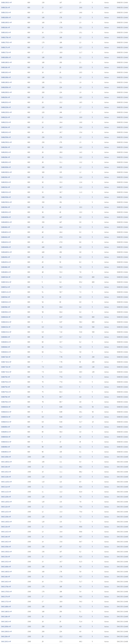The width and height of the screenshot is (129, 644).
Task: Open the SMBJ6.5CA-HF part link
Action: pyautogui.click(x=6, y=332)
